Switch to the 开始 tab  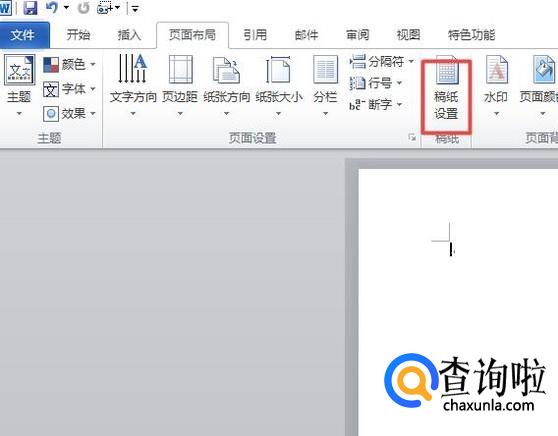click(x=78, y=35)
